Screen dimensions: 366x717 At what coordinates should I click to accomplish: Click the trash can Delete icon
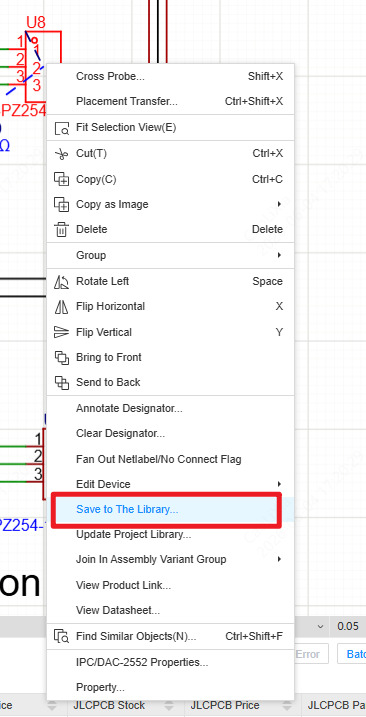point(61,229)
